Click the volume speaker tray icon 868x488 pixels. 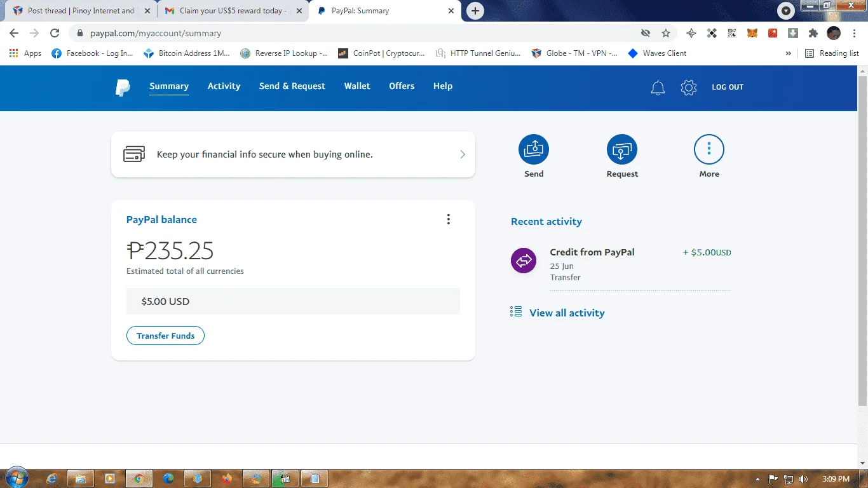[x=803, y=479]
